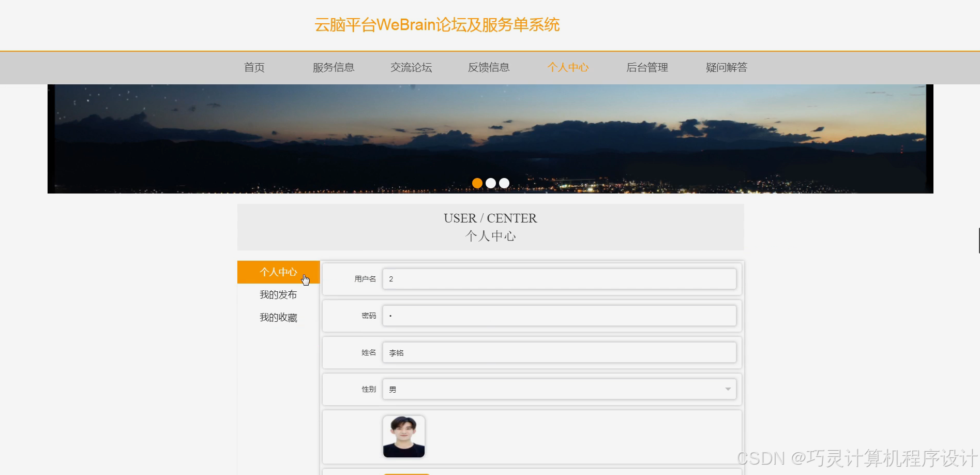Open the 首页 navigation menu item

[253, 67]
